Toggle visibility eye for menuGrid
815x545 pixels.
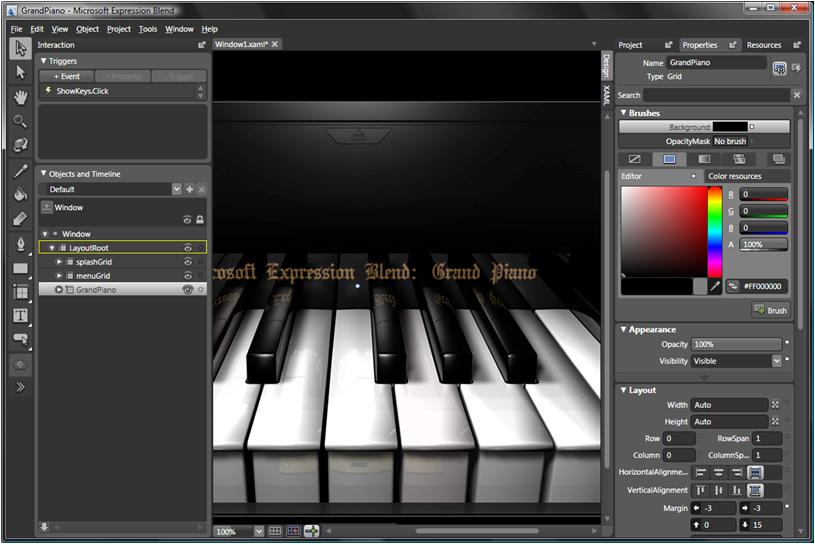187,276
